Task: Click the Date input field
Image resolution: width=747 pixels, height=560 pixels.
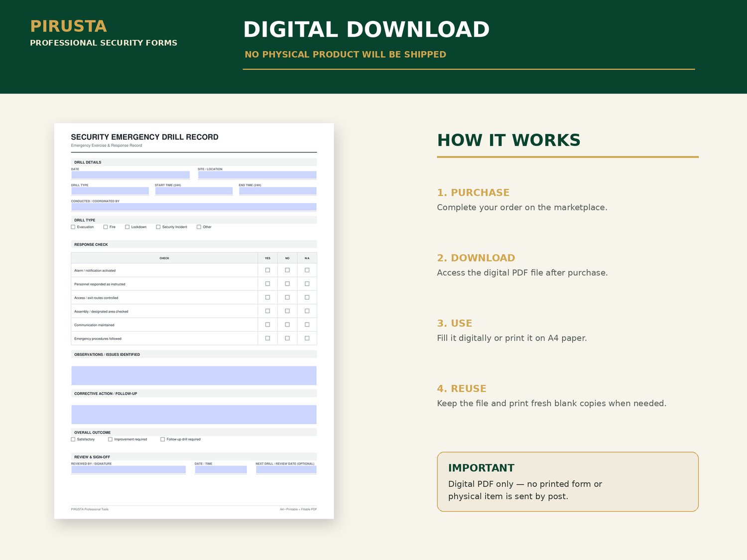Action: pyautogui.click(x=130, y=175)
